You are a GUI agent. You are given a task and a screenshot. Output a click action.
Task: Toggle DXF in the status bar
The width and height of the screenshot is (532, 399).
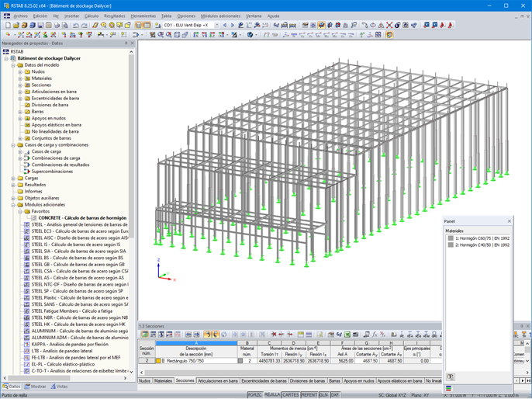pyautogui.click(x=334, y=395)
